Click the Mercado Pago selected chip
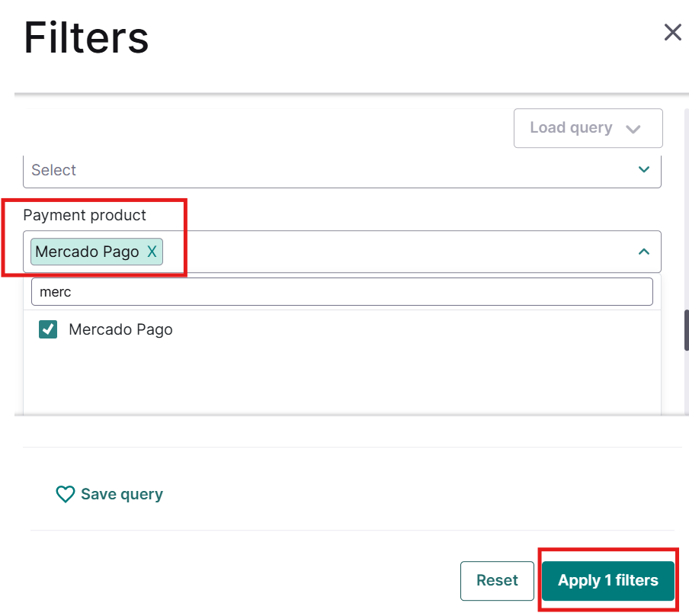The height and width of the screenshot is (616, 689). (87, 252)
